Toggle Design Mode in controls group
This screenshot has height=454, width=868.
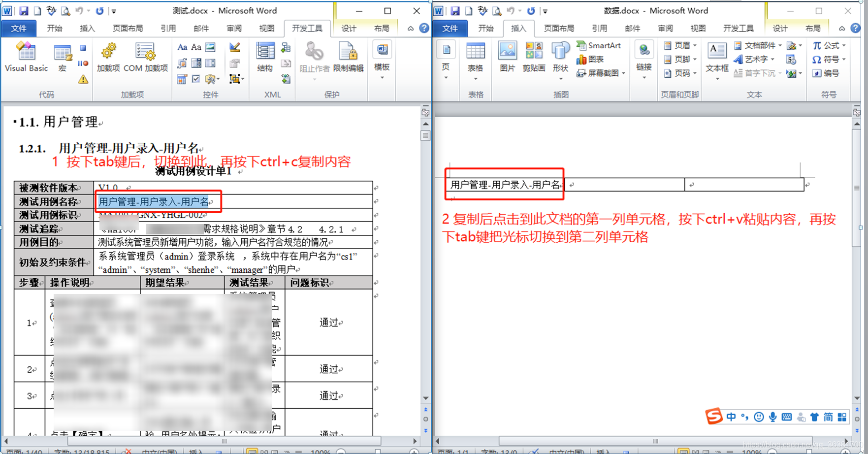(235, 48)
